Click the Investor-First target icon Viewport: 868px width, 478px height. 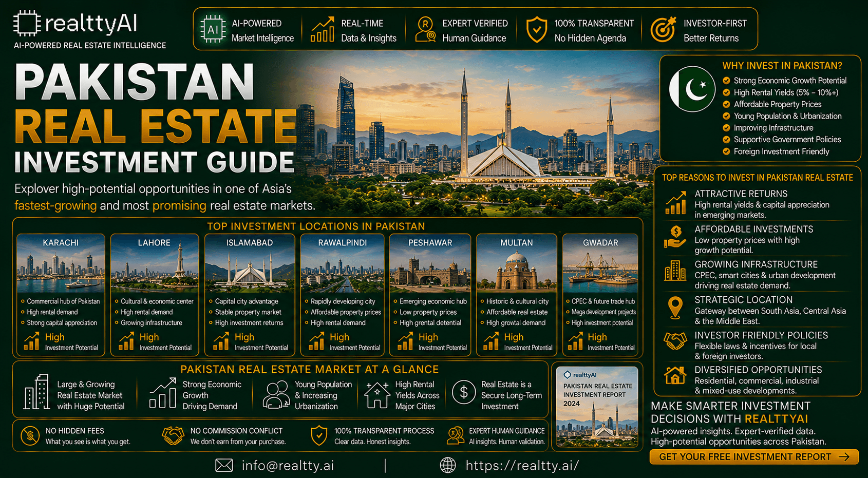click(663, 29)
